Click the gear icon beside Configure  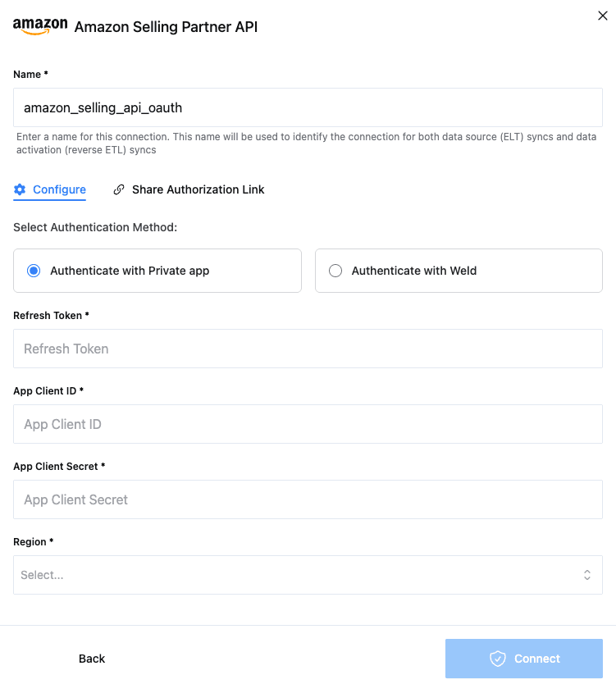(20, 189)
